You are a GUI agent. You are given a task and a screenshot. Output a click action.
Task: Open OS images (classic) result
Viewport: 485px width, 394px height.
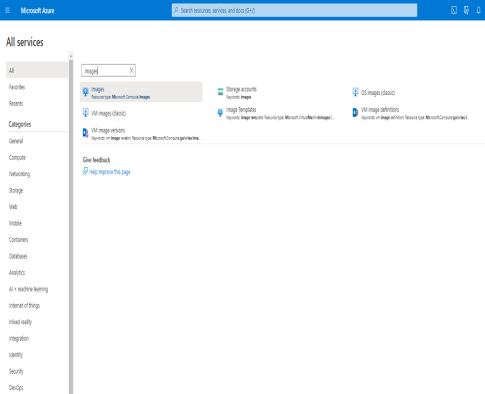tap(378, 93)
